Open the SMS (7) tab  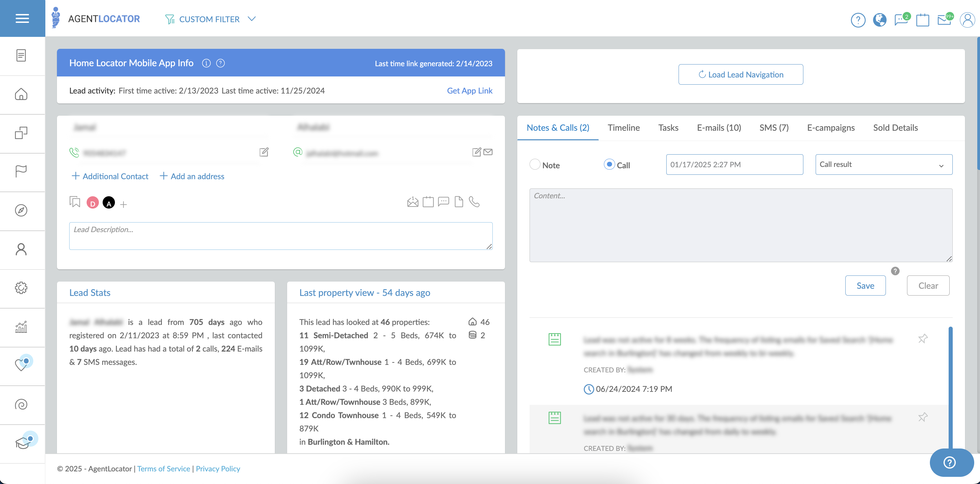(773, 128)
